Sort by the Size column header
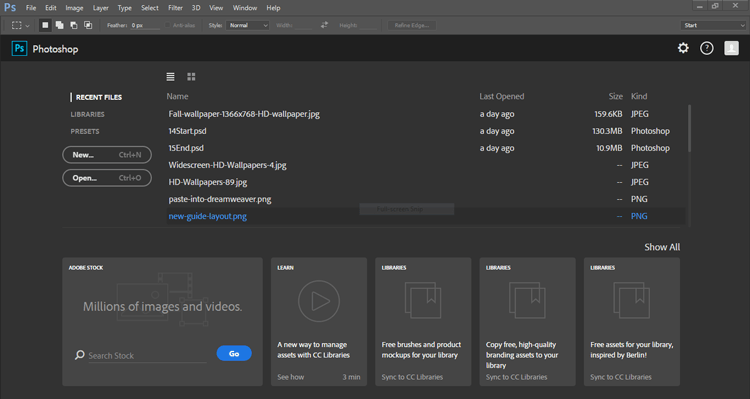 click(x=616, y=96)
